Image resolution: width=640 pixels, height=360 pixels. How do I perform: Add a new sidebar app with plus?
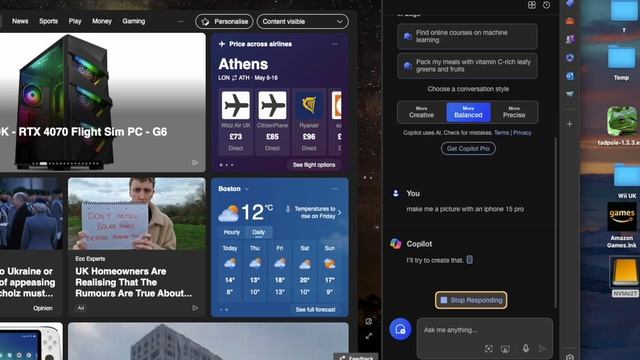click(570, 124)
